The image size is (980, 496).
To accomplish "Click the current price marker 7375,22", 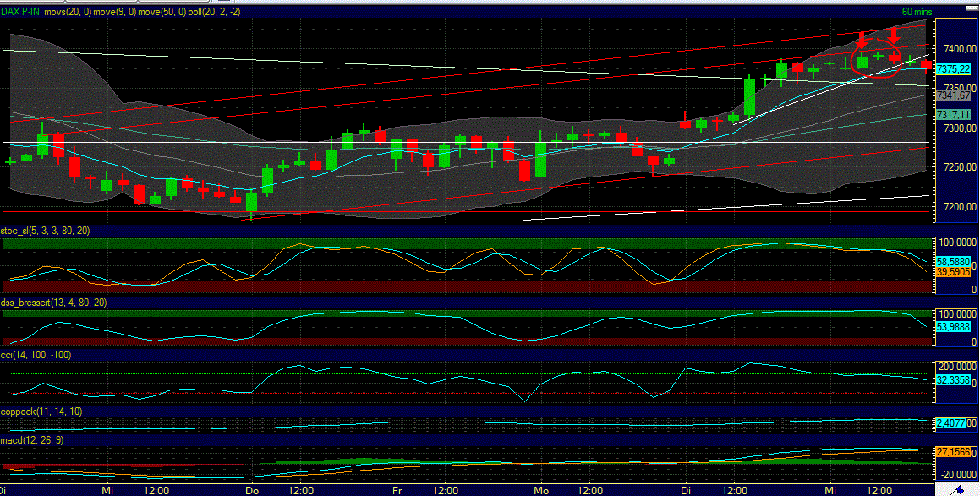I will tap(955, 69).
